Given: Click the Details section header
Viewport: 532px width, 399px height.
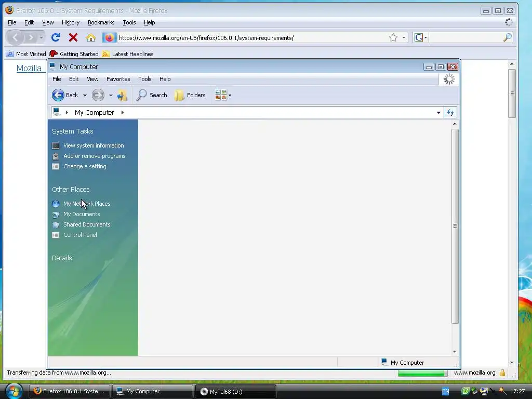Looking at the screenshot, I should (62, 258).
